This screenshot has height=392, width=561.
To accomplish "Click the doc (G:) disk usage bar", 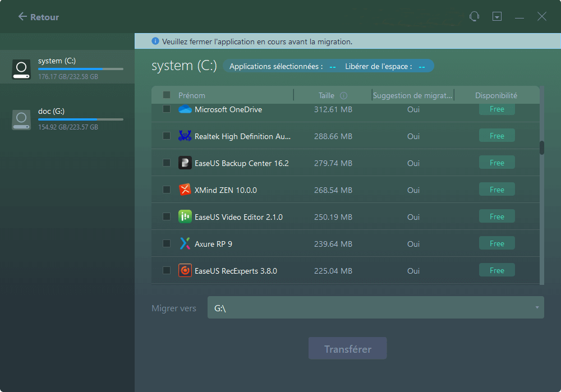I will tap(81, 119).
